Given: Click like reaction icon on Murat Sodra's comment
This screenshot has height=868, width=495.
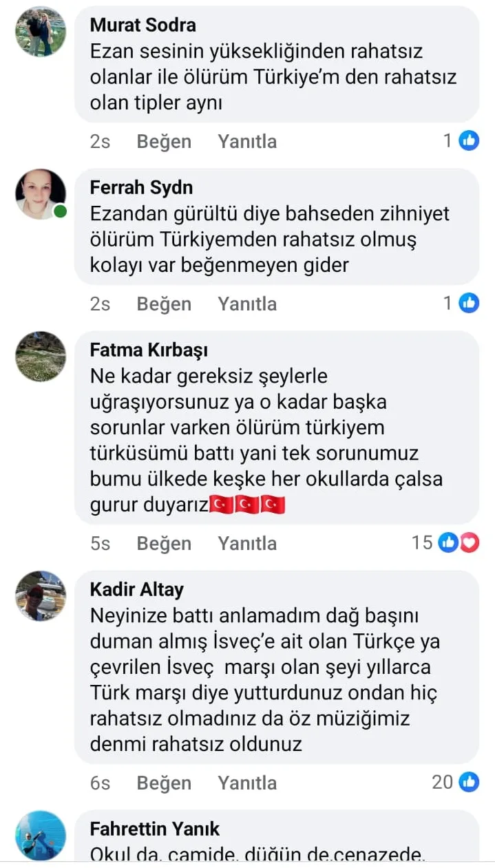Looking at the screenshot, I should pos(469,140).
